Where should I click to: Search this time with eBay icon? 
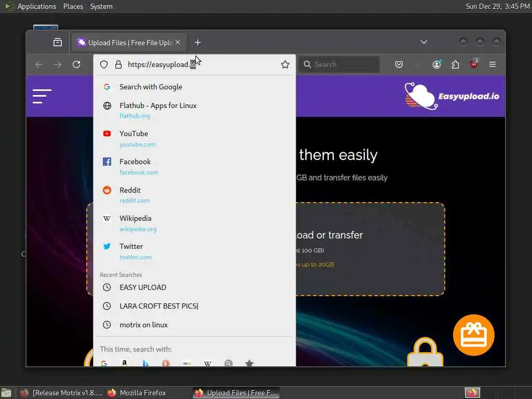click(x=187, y=363)
